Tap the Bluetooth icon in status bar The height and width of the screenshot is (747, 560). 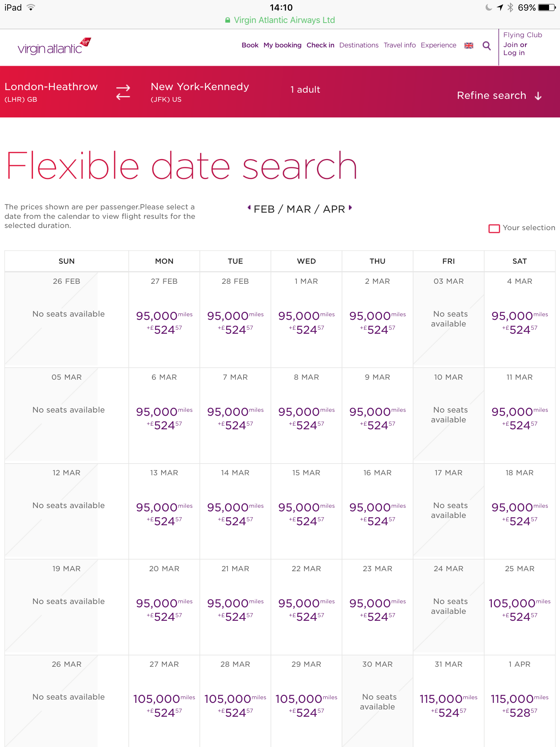coord(510,7)
